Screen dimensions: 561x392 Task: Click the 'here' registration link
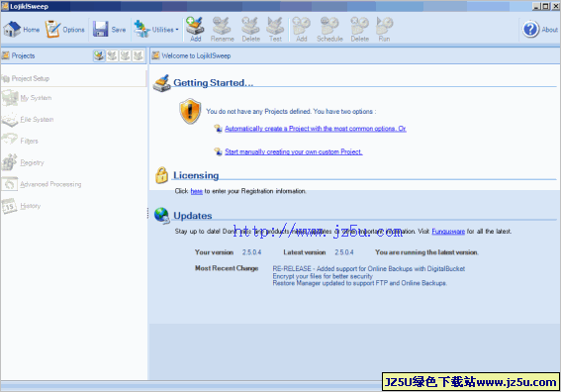coord(197,191)
